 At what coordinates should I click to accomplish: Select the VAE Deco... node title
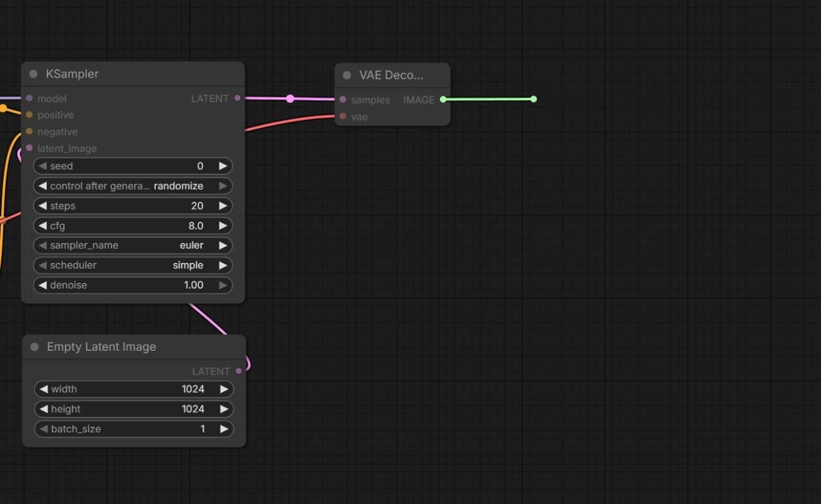tap(391, 76)
